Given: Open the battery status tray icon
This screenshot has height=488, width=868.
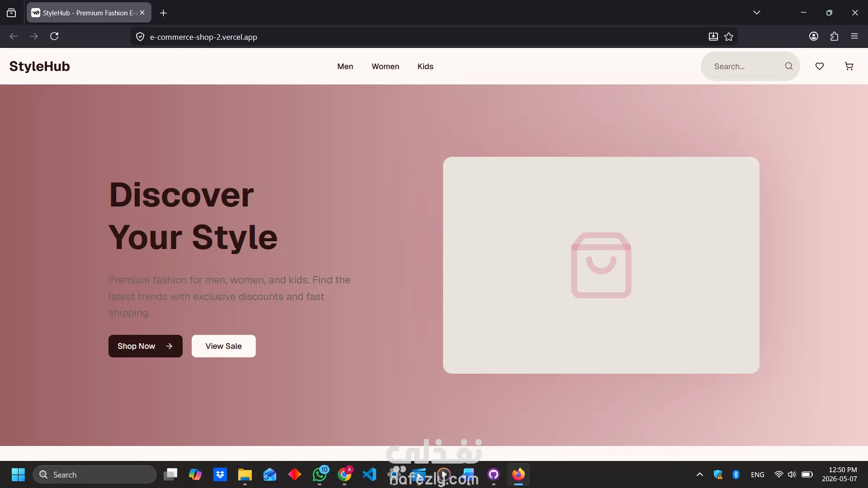Looking at the screenshot, I should pyautogui.click(x=807, y=474).
